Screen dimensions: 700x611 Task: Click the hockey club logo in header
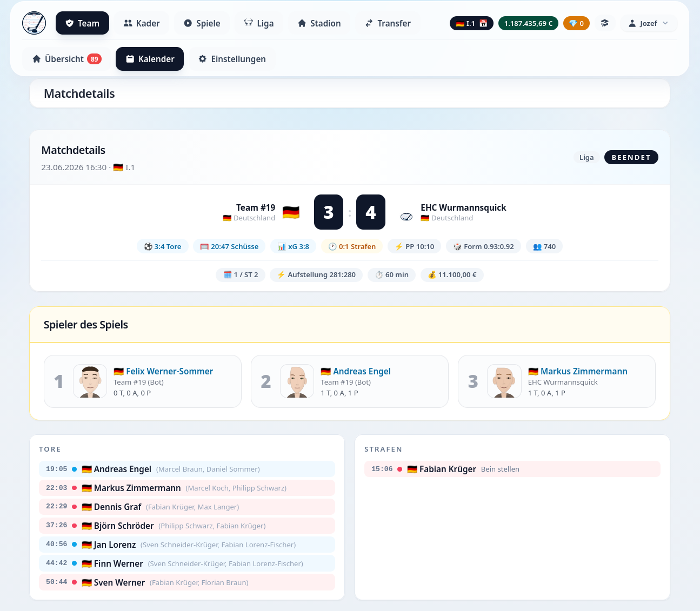click(x=34, y=23)
